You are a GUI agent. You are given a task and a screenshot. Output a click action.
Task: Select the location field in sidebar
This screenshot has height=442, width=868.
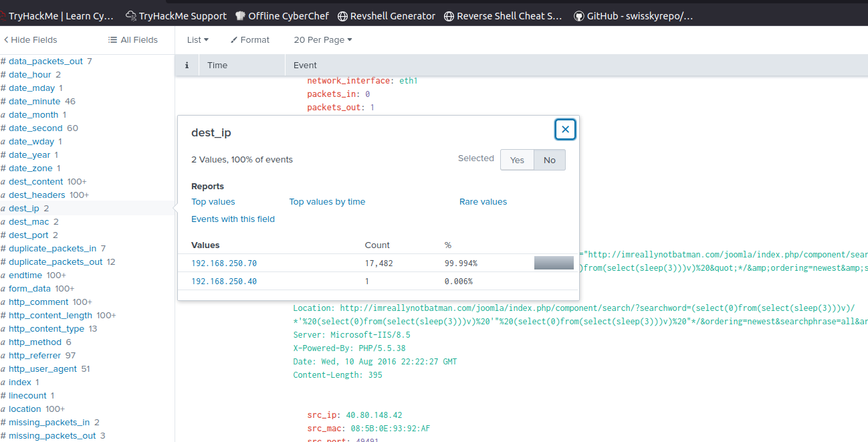click(x=25, y=409)
